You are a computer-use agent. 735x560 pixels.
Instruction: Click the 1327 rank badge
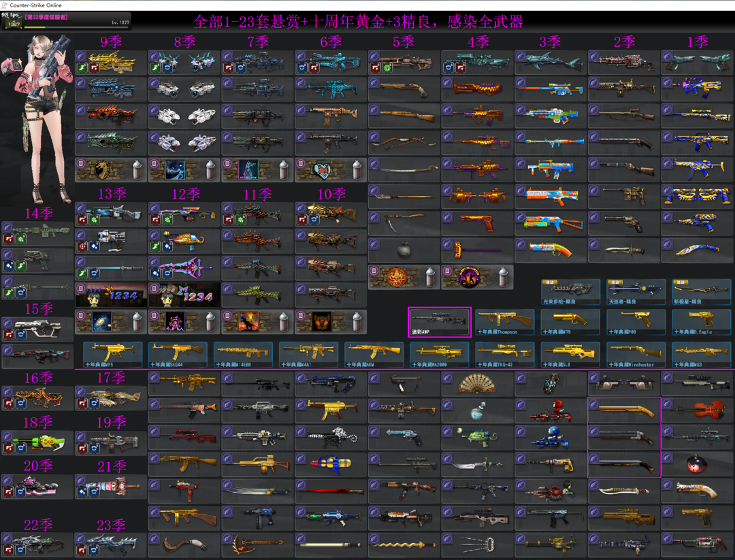[x=12, y=24]
